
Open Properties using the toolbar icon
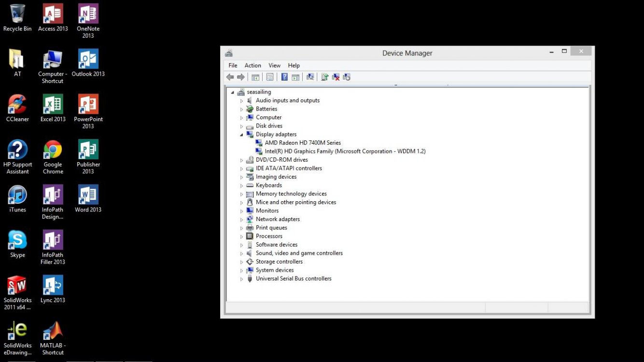click(270, 77)
